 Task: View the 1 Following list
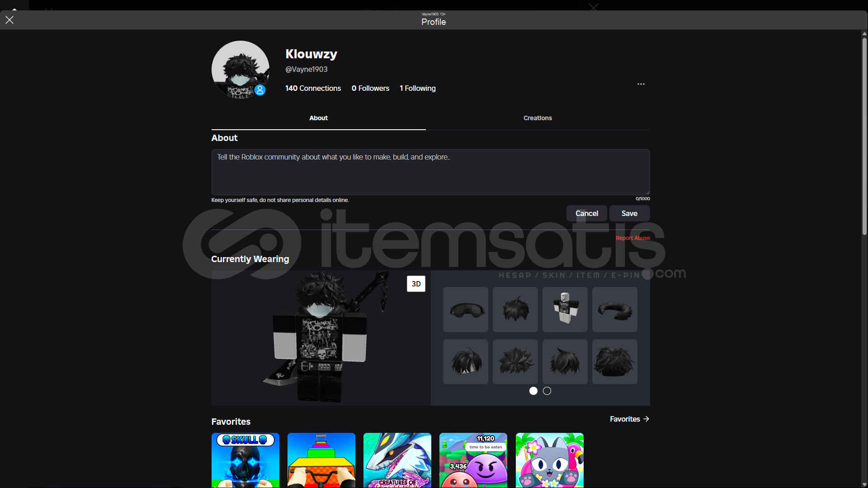417,88
